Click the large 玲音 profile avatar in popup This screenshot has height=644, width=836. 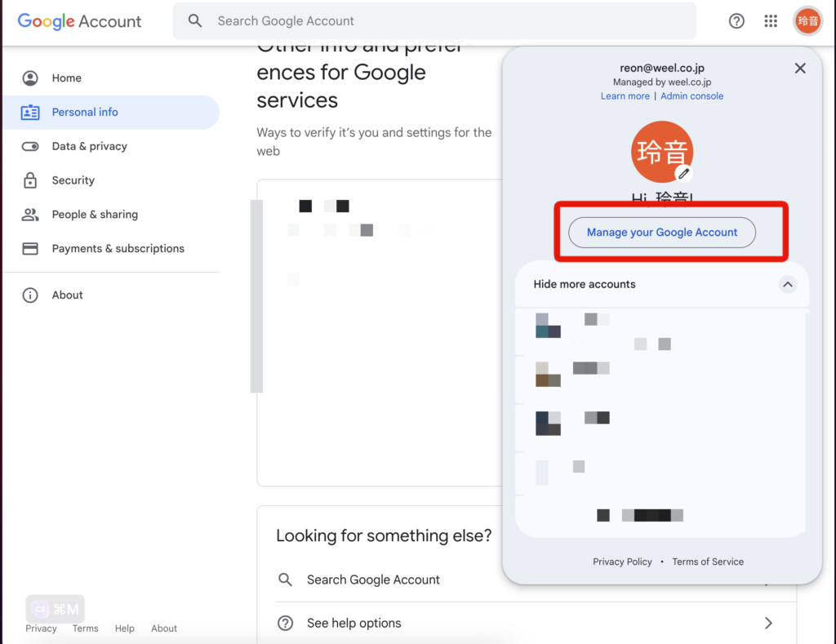point(661,152)
